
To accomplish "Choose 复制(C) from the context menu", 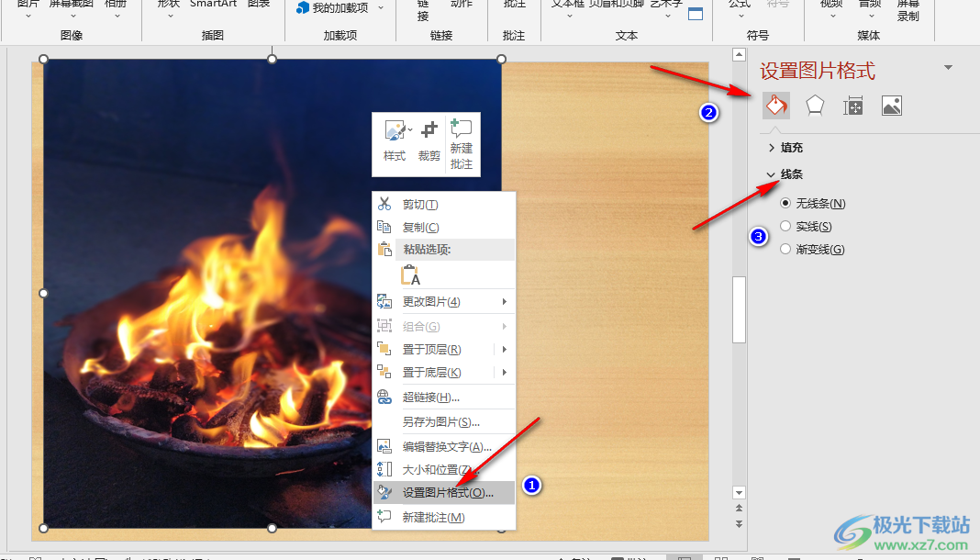I will pyautogui.click(x=444, y=228).
